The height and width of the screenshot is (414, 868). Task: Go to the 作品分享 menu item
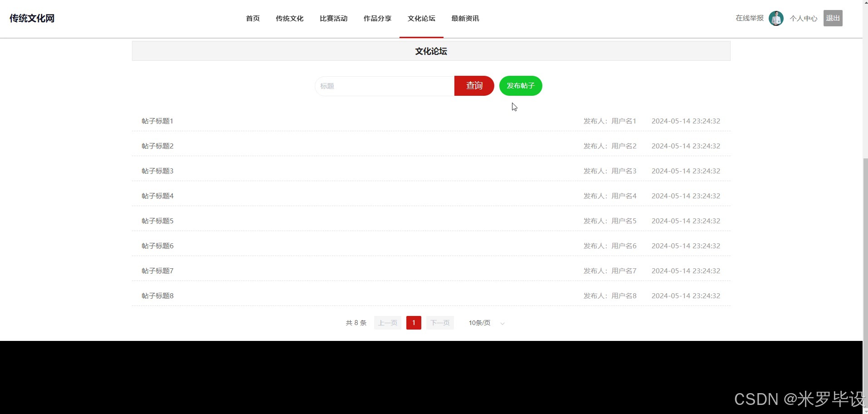point(377,18)
